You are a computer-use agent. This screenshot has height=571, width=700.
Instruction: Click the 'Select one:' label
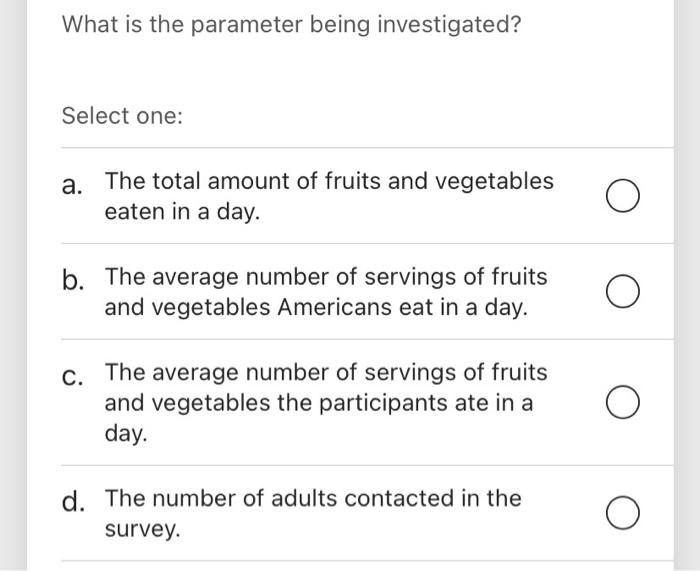coord(122,116)
